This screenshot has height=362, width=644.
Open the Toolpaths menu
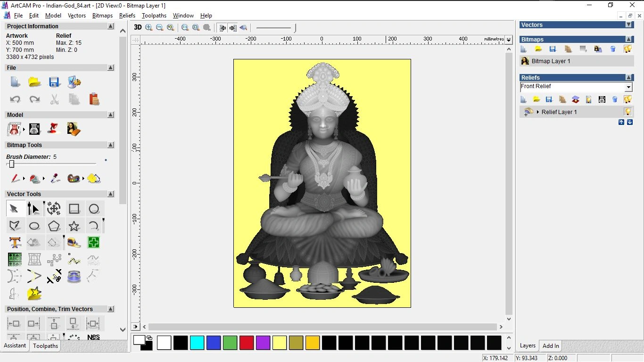[x=154, y=15]
